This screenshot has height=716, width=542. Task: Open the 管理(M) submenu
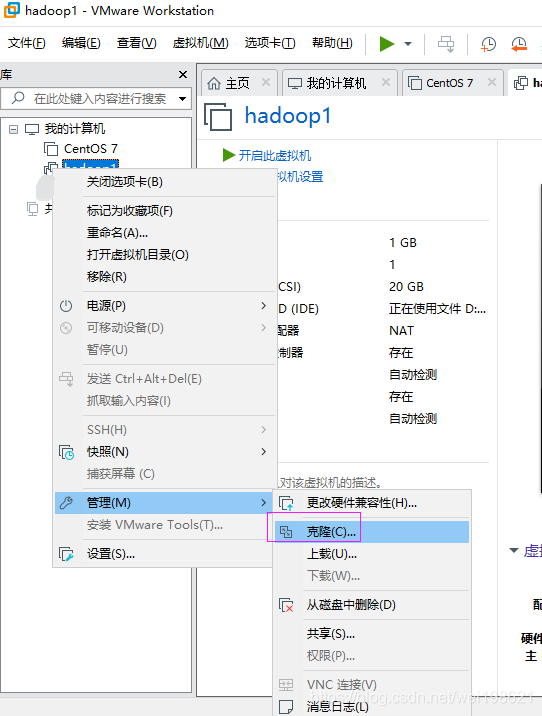click(165, 503)
